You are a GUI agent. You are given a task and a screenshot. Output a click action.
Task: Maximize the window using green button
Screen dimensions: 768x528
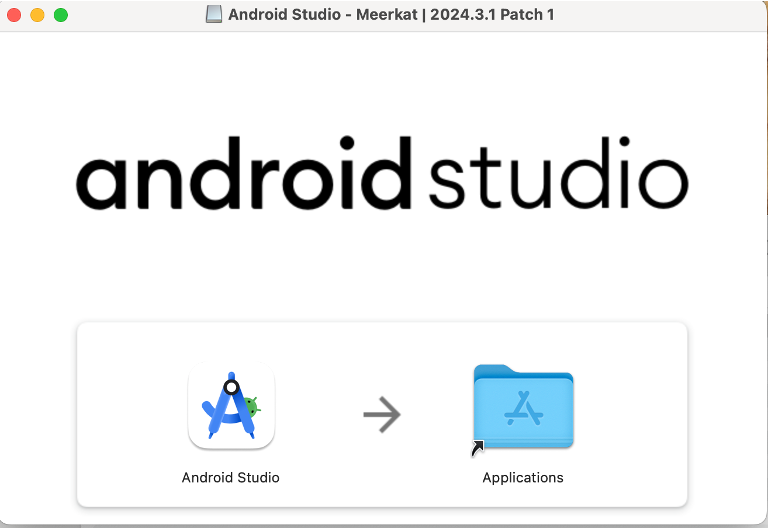point(61,15)
